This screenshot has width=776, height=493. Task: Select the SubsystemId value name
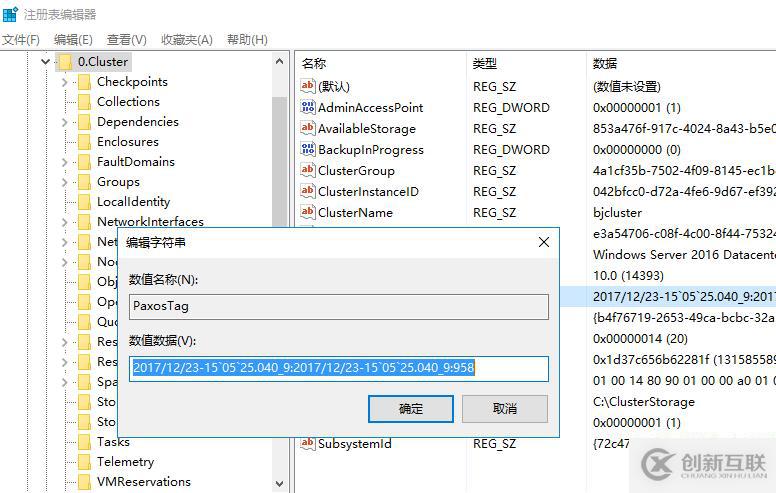(x=355, y=444)
